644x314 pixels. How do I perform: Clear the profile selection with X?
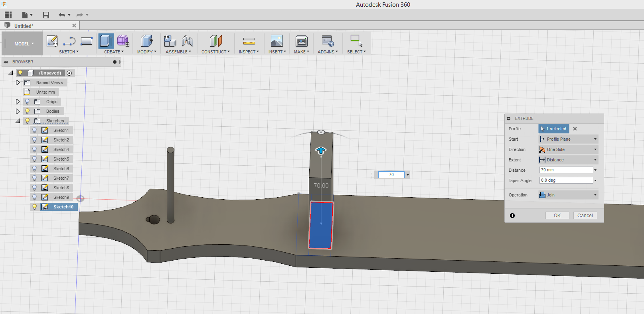(x=575, y=129)
